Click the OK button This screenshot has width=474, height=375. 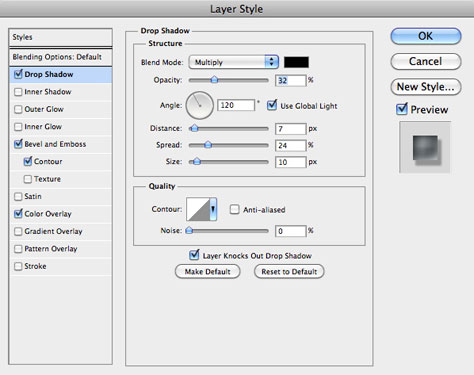coord(426,36)
